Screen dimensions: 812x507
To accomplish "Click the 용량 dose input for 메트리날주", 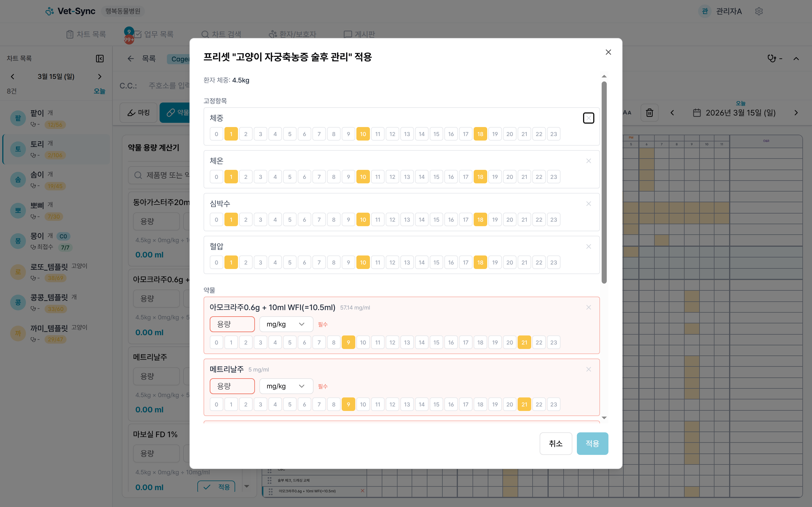I will [x=232, y=386].
